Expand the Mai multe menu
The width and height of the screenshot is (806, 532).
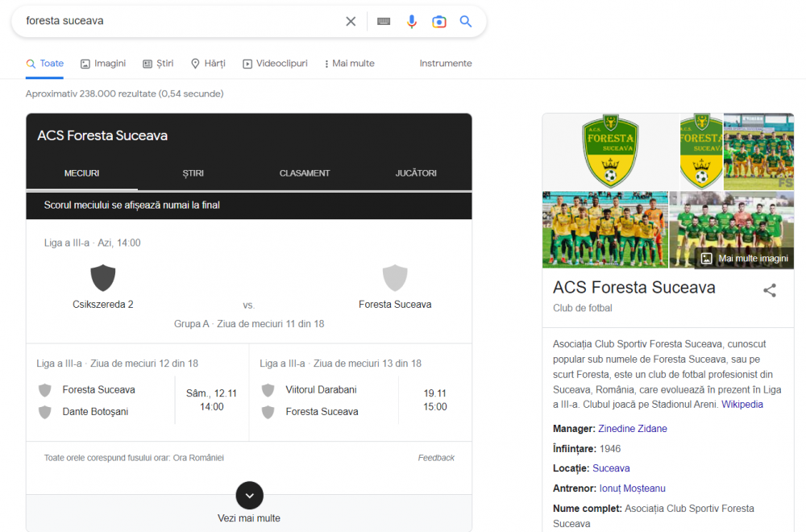(350, 64)
